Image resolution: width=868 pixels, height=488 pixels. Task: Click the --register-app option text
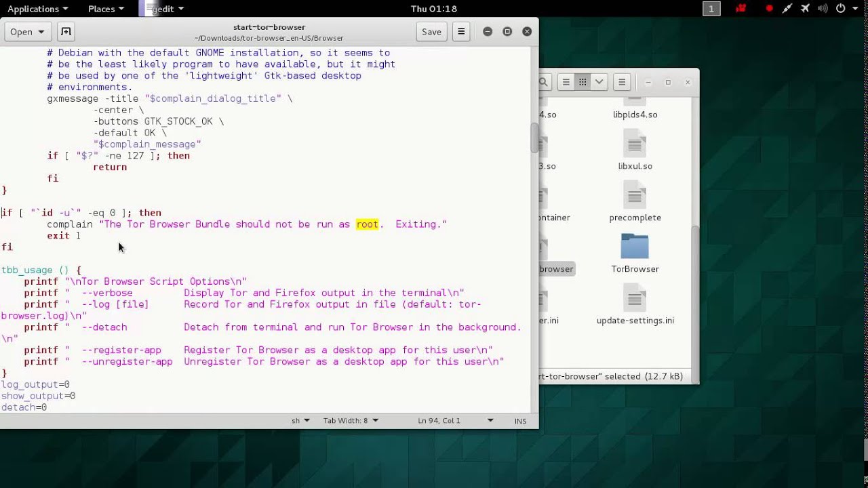pyautogui.click(x=121, y=350)
